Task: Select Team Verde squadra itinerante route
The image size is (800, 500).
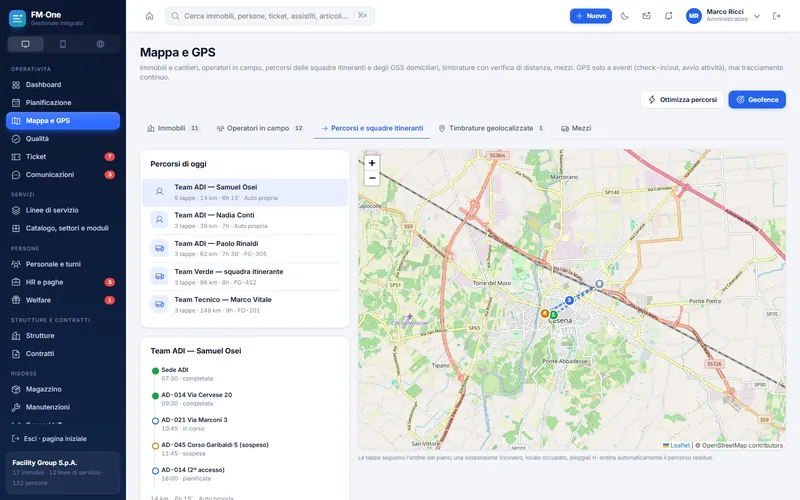Action: 245,277
